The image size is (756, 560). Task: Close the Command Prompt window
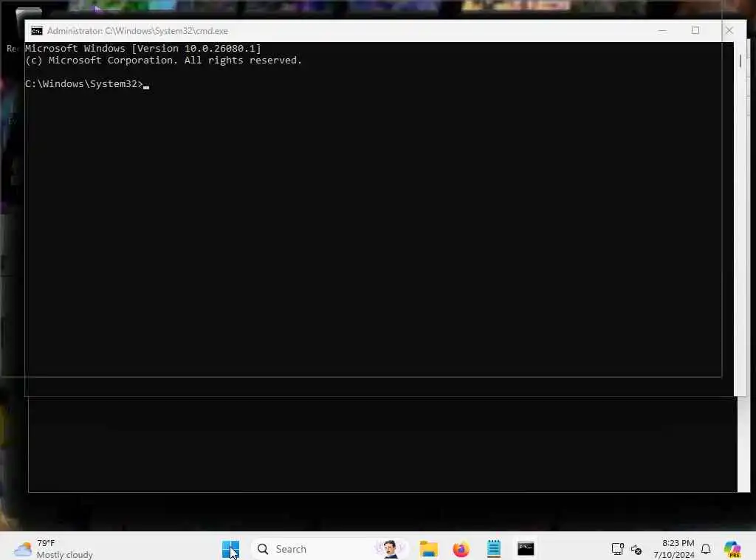(729, 30)
